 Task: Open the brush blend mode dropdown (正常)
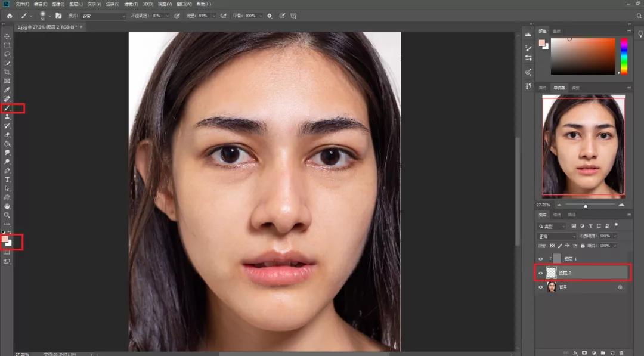(x=104, y=16)
